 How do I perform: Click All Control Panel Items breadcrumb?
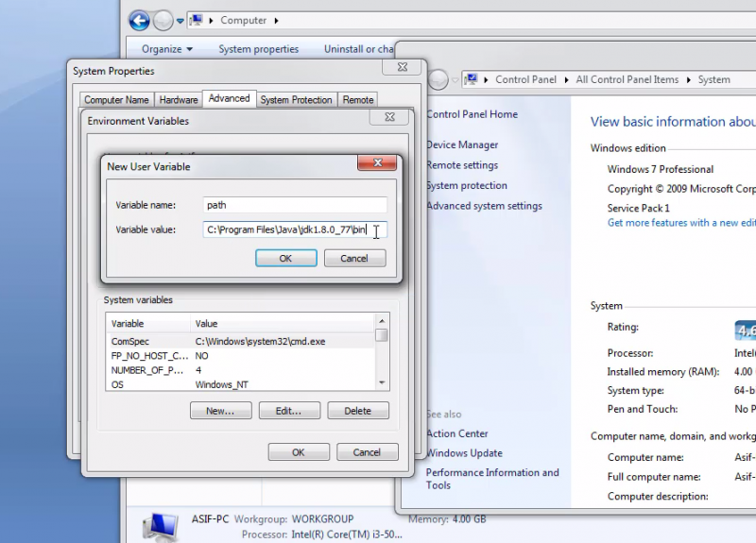coord(627,79)
